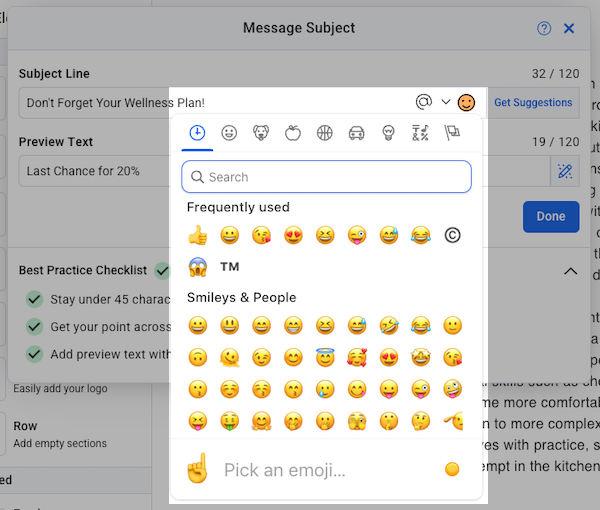
Task: Select the copyright symbol emoji
Action: click(x=452, y=236)
